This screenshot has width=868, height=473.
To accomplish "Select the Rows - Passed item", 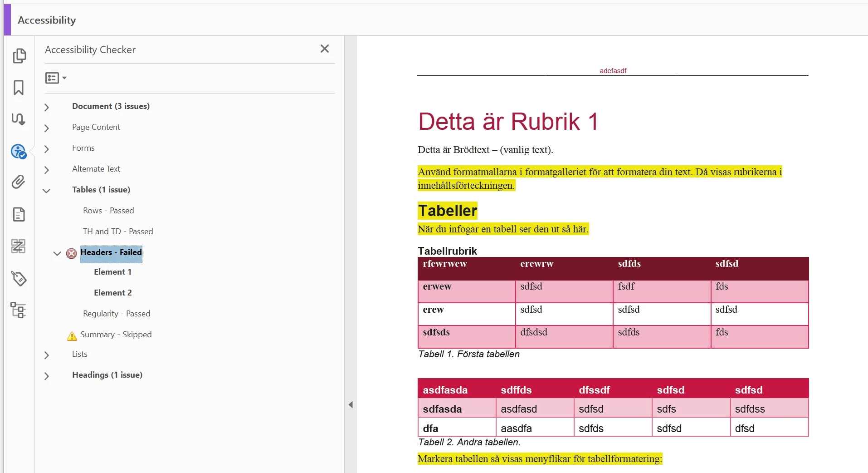I will pos(108,211).
